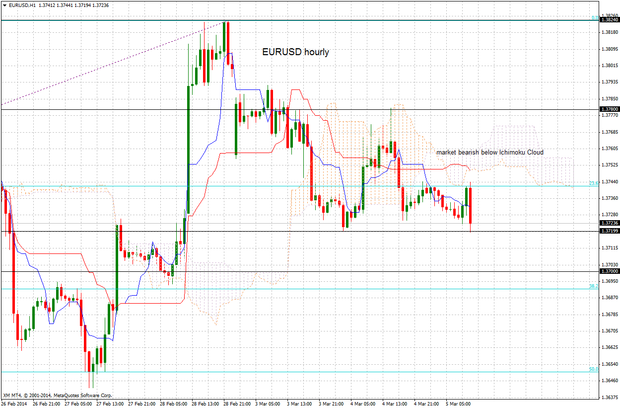This screenshot has width=620, height=408.
Task: Click the black 1.37800 price tag
Action: (x=609, y=109)
